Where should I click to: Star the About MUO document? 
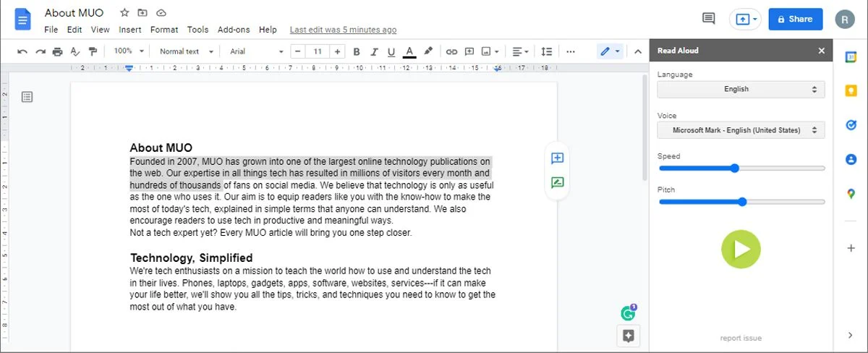click(x=124, y=13)
